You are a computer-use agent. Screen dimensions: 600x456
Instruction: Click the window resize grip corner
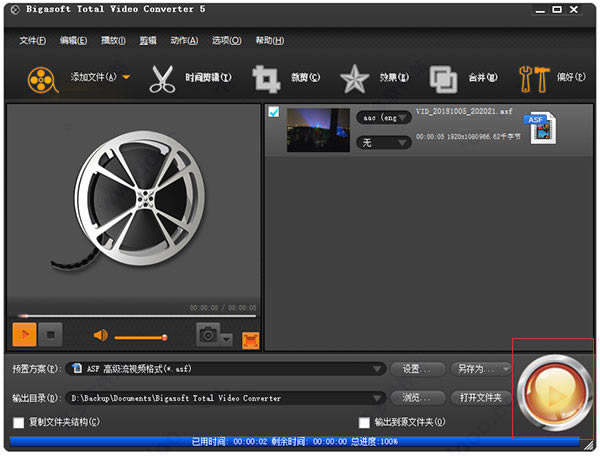tap(589, 444)
